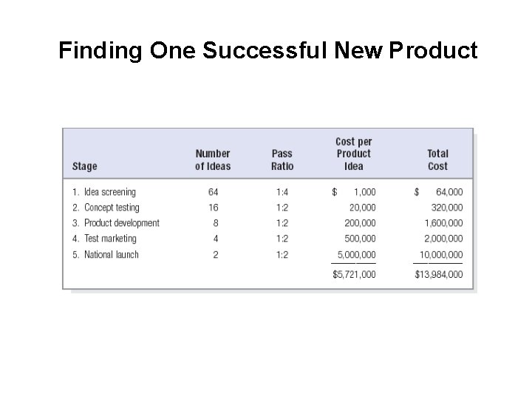Select the 320,000 total cost value

[x=447, y=208]
